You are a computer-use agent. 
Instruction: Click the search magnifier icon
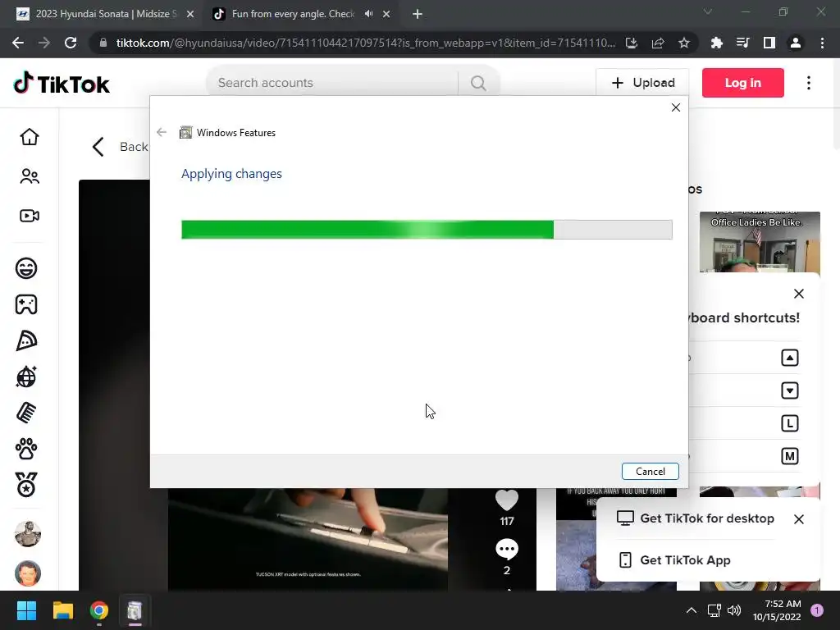click(x=478, y=83)
